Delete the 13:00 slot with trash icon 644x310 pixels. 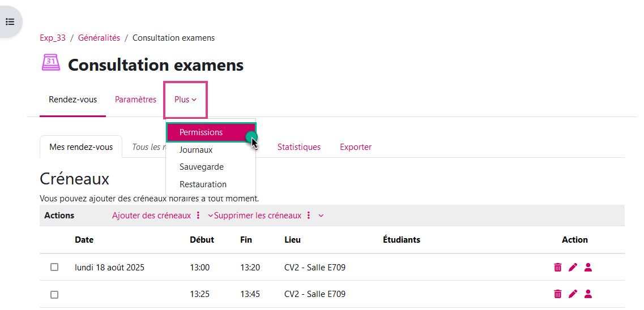(558, 268)
